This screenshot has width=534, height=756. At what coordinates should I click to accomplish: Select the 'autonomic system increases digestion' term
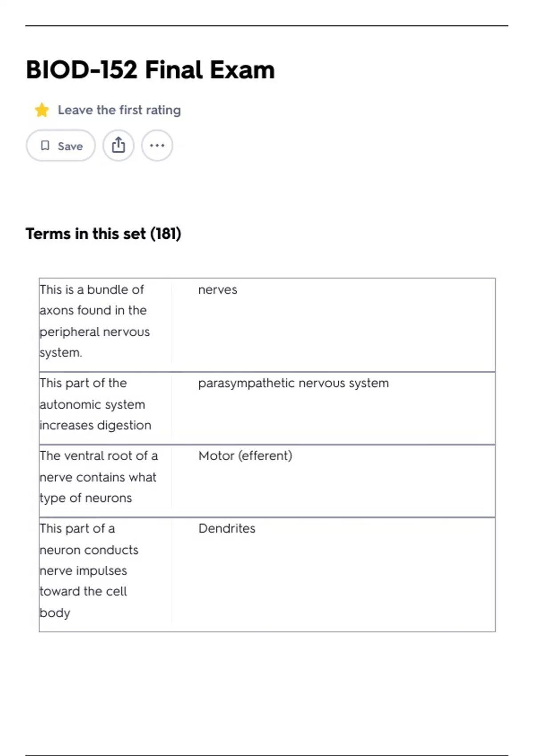click(x=95, y=404)
